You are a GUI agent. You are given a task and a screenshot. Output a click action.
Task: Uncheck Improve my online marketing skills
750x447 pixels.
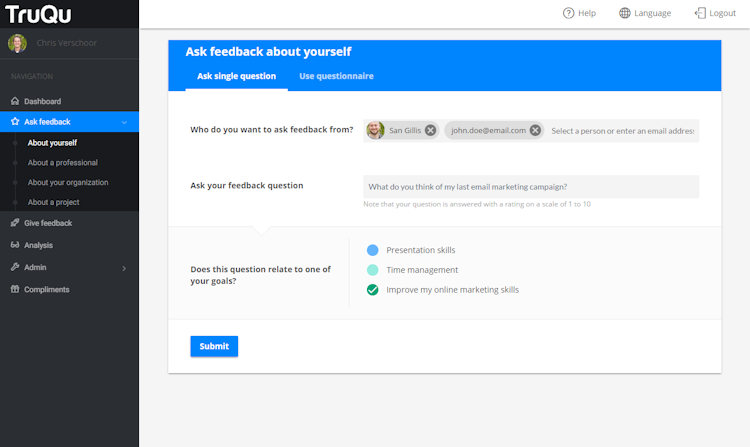pyautogui.click(x=373, y=290)
